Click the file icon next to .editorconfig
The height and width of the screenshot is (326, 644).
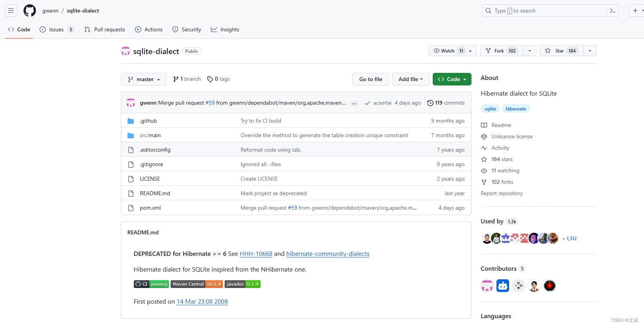click(131, 150)
